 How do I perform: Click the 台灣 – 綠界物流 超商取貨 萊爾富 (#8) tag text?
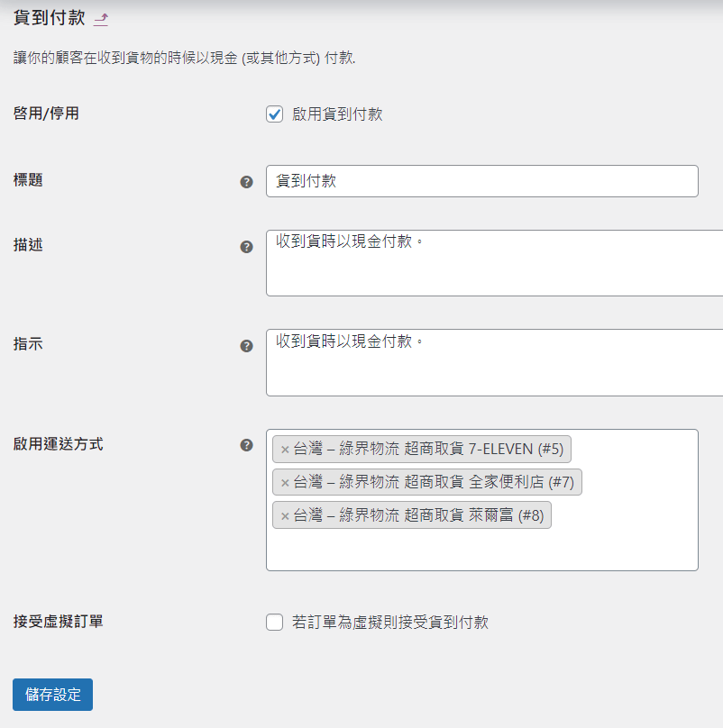(x=418, y=514)
